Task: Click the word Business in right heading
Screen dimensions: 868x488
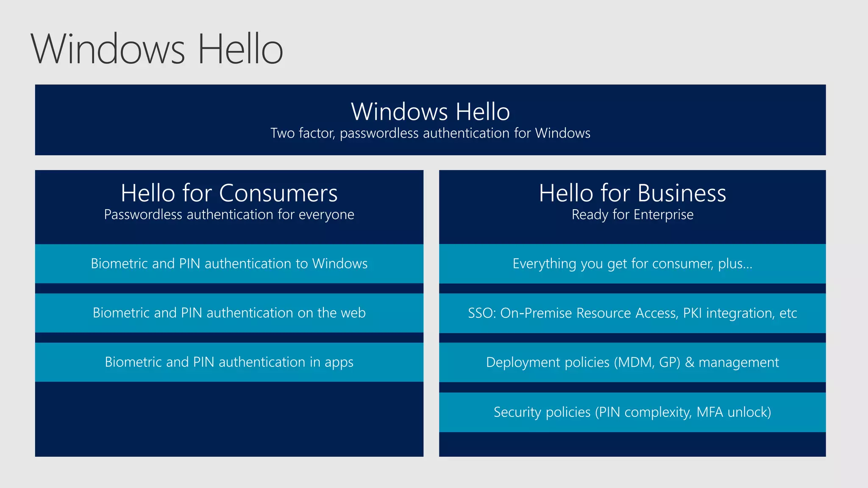Action: 682,193
